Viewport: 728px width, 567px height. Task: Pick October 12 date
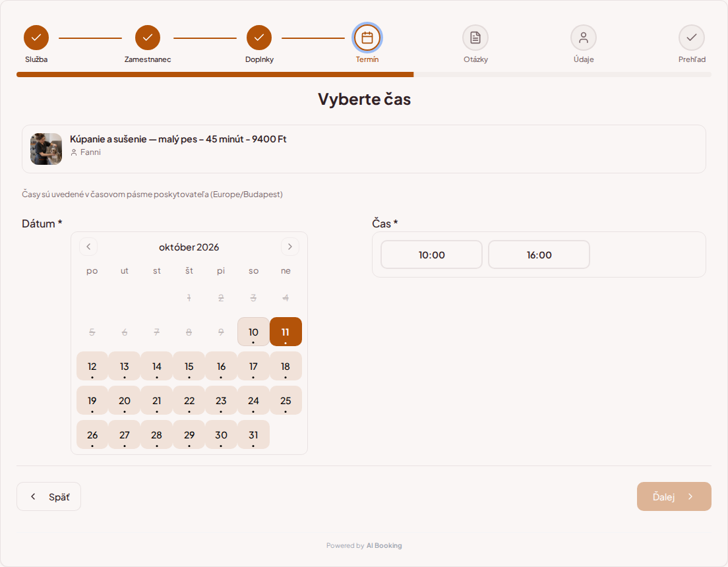click(92, 366)
